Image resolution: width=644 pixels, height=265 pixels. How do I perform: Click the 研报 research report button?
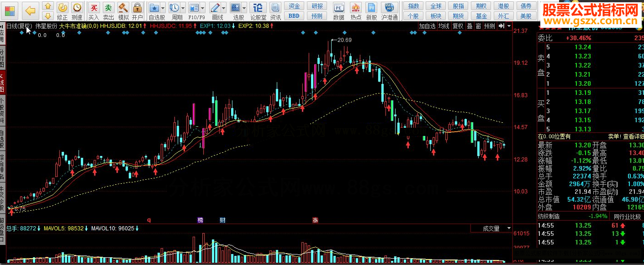pyautogui.click(x=317, y=6)
